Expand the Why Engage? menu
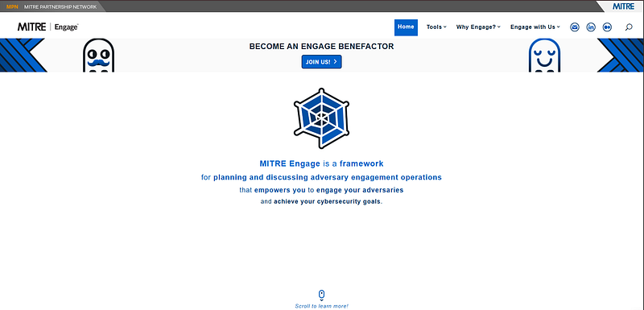The height and width of the screenshot is (310, 644). pos(478,27)
